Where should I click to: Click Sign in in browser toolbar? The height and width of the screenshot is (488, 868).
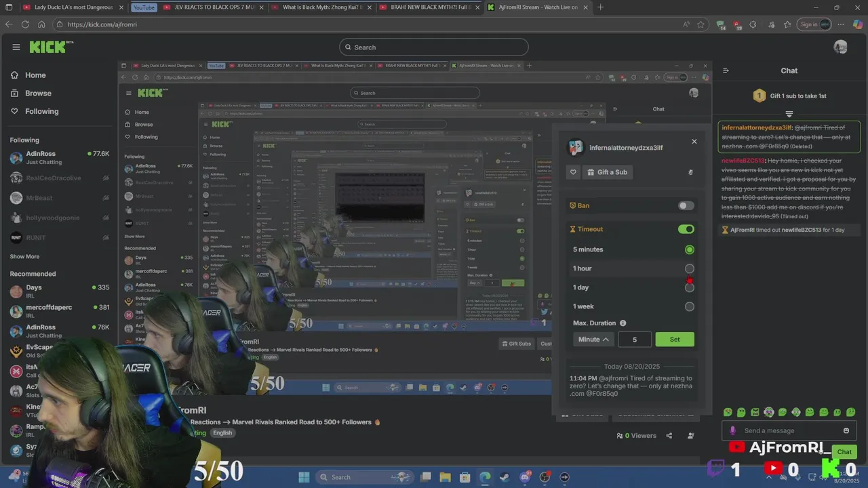pos(814,24)
